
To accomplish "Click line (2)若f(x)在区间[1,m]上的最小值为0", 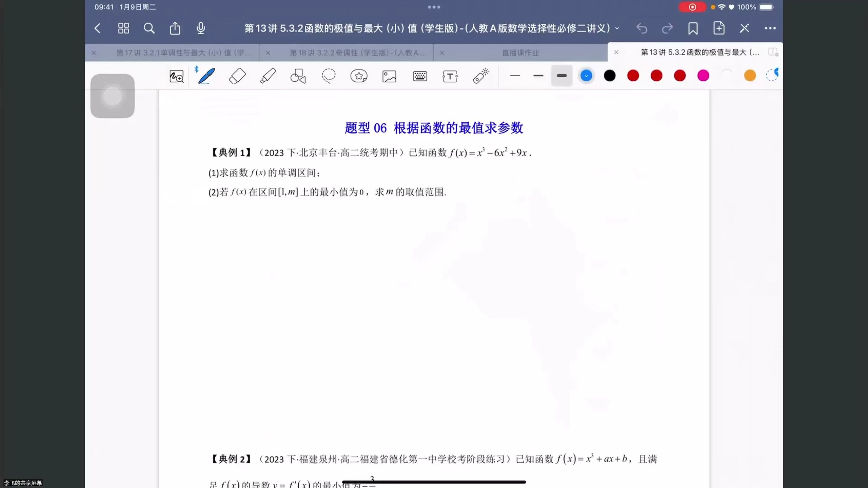I will click(327, 192).
